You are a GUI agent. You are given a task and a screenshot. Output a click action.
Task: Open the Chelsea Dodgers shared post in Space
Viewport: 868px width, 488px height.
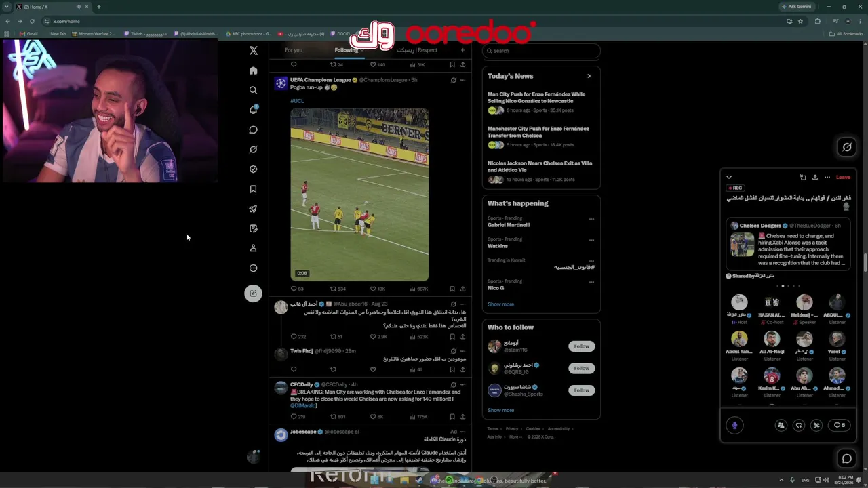(788, 244)
